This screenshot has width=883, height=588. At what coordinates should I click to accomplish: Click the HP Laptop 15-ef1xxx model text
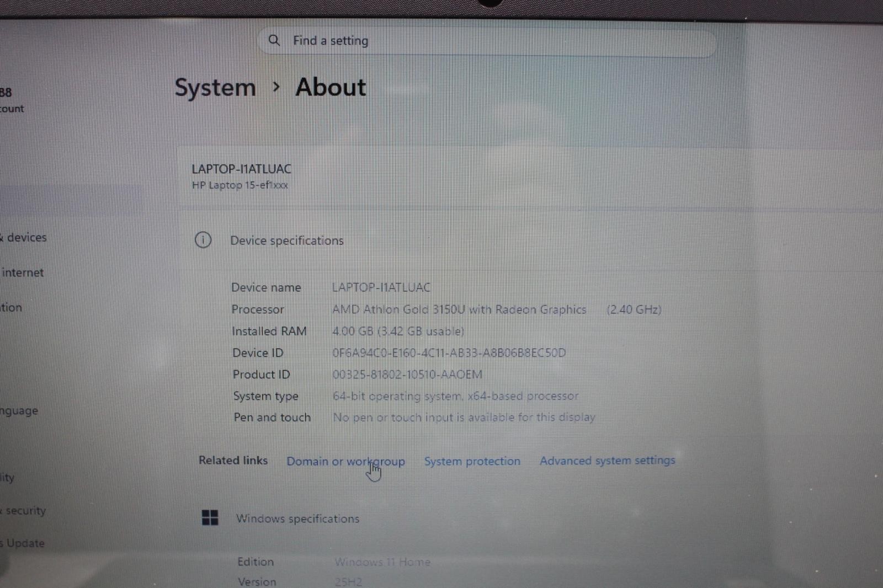point(240,185)
